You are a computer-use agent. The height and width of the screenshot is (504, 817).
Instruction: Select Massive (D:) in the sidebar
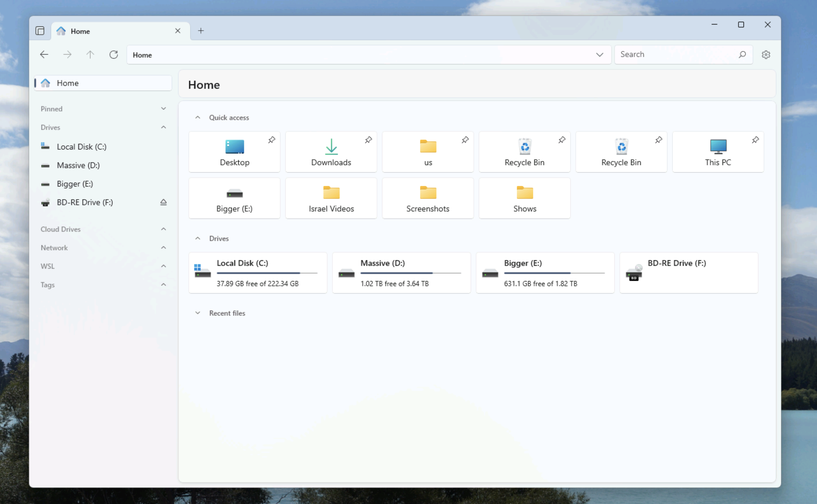78,165
